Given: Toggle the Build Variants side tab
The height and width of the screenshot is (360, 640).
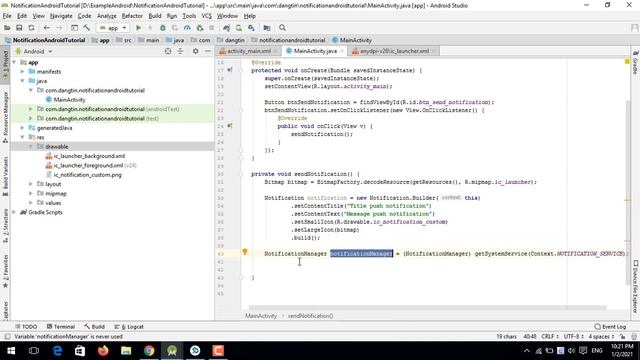Looking at the screenshot, I should [x=5, y=176].
